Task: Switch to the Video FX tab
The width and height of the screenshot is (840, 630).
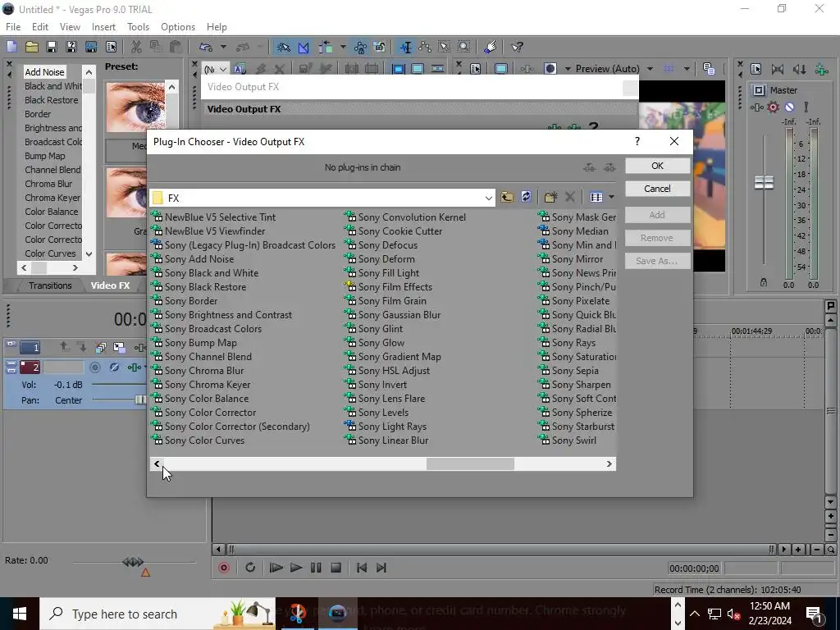Action: (x=110, y=285)
